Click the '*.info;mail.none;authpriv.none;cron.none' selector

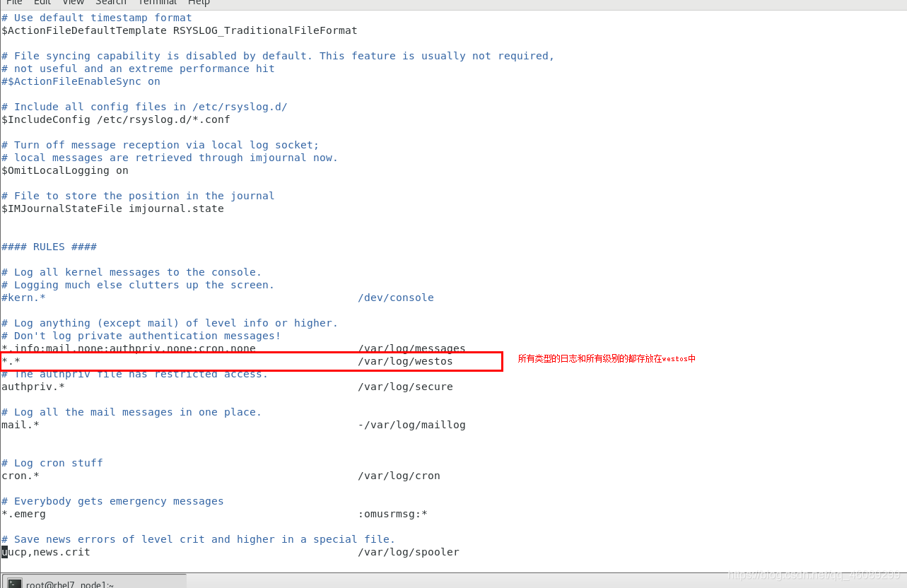coord(129,348)
